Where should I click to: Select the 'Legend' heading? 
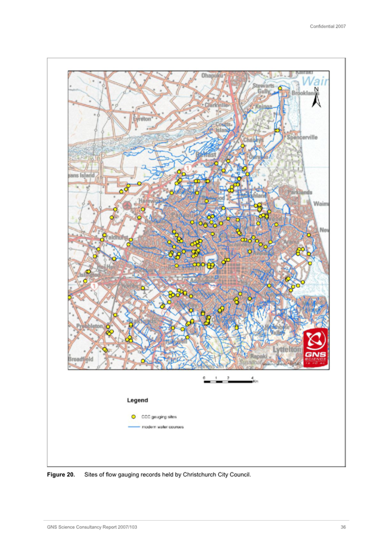click(138, 400)
